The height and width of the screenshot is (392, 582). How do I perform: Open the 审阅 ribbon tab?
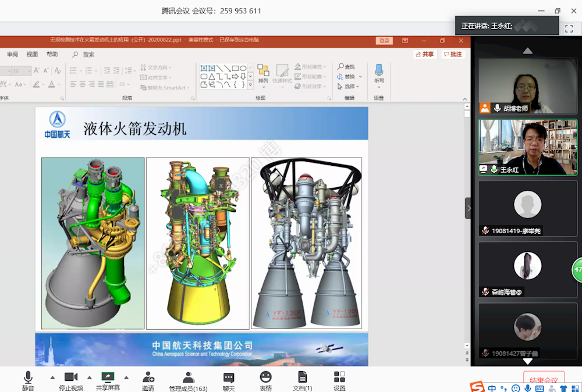point(12,54)
